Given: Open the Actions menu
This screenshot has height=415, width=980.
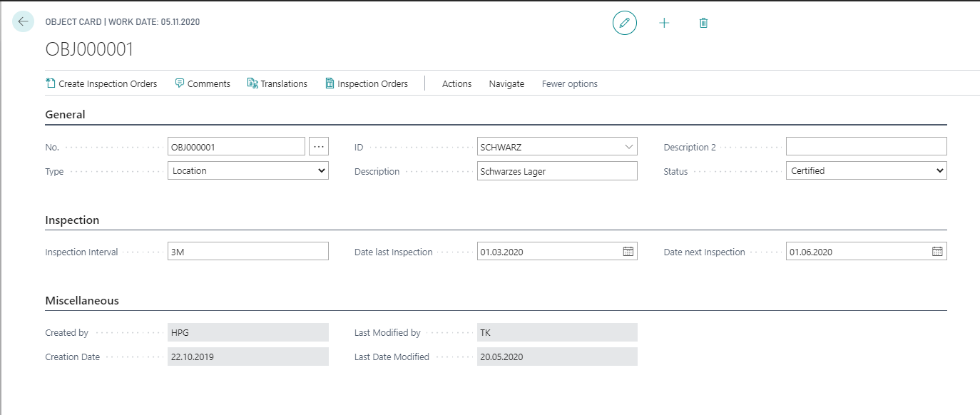Looking at the screenshot, I should coord(456,83).
